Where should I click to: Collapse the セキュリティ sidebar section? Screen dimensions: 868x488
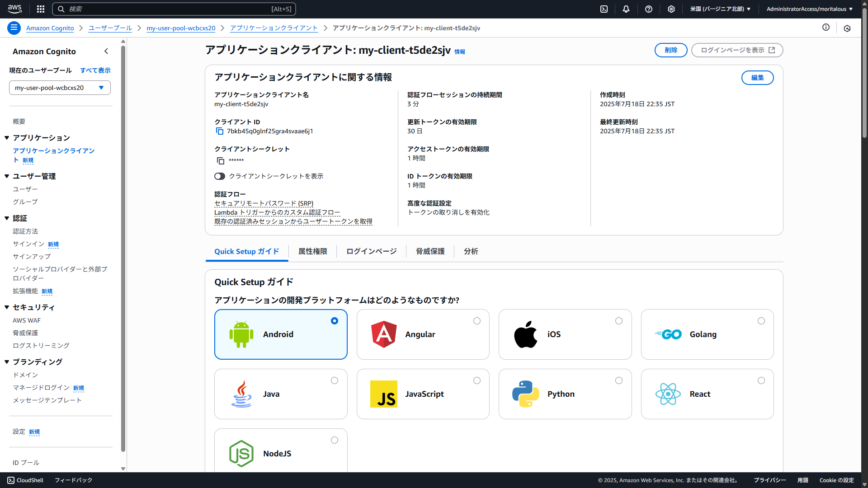(7, 307)
